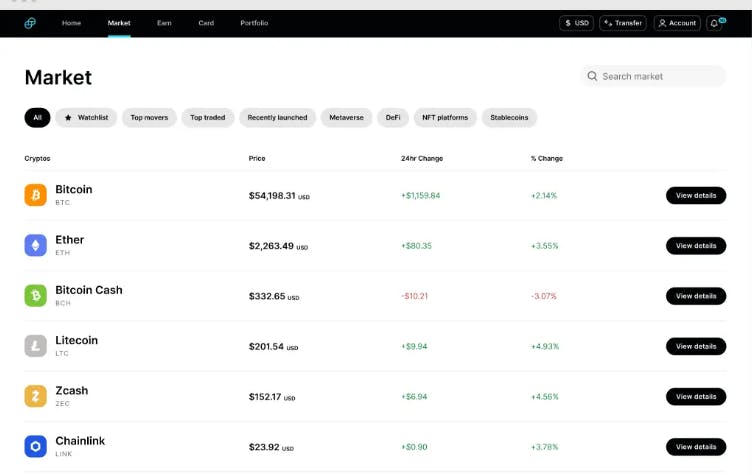Viewport: 752px width, 475px height.
Task: Select the Market nav tab
Action: [119, 23]
